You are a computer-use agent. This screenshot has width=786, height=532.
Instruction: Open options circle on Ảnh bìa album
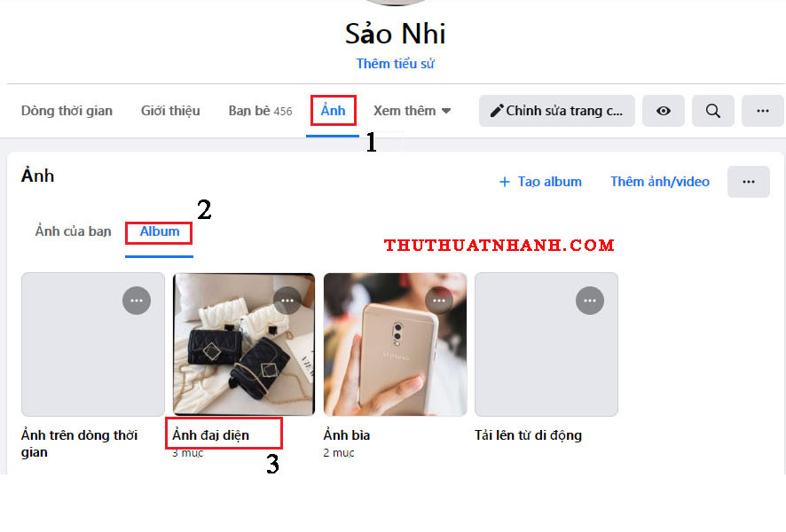(x=438, y=301)
